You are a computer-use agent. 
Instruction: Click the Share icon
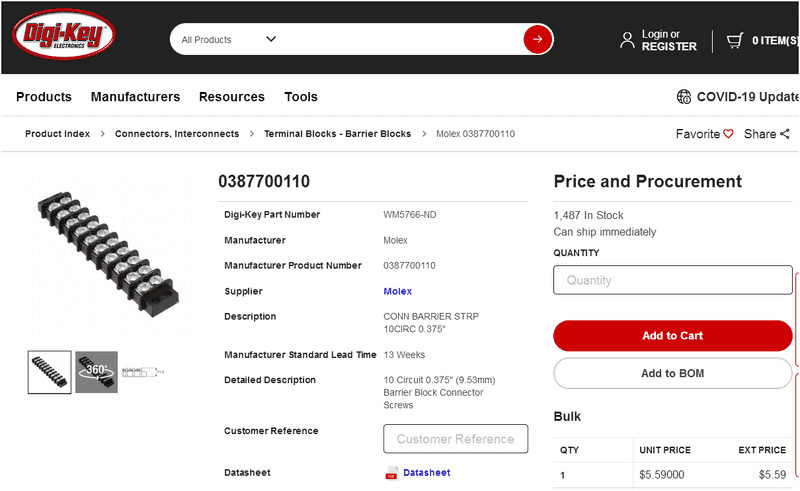click(x=784, y=134)
